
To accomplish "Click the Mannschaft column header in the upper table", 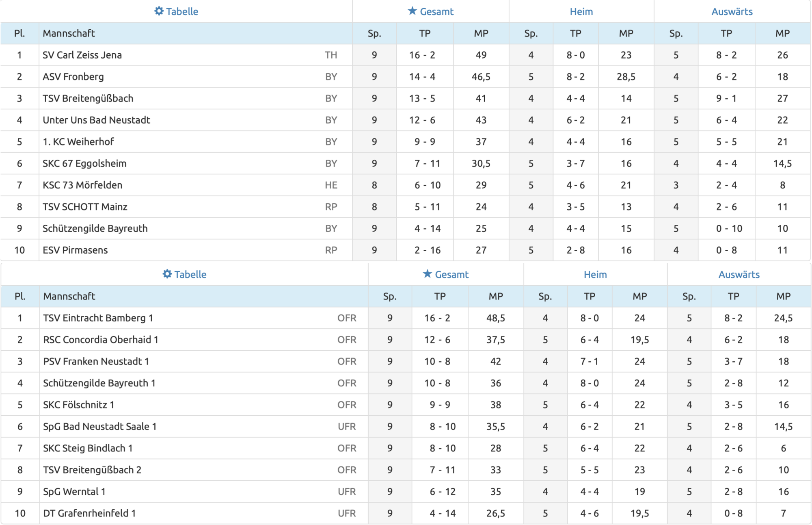I will point(69,33).
